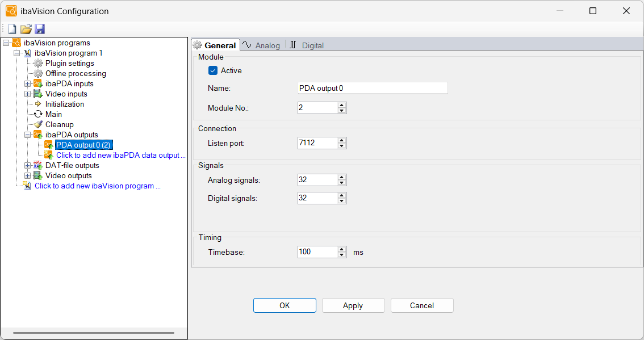Screen dimensions: 644x340
Task: Click the ibaVision app icon in title bar
Action: [x=11, y=11]
